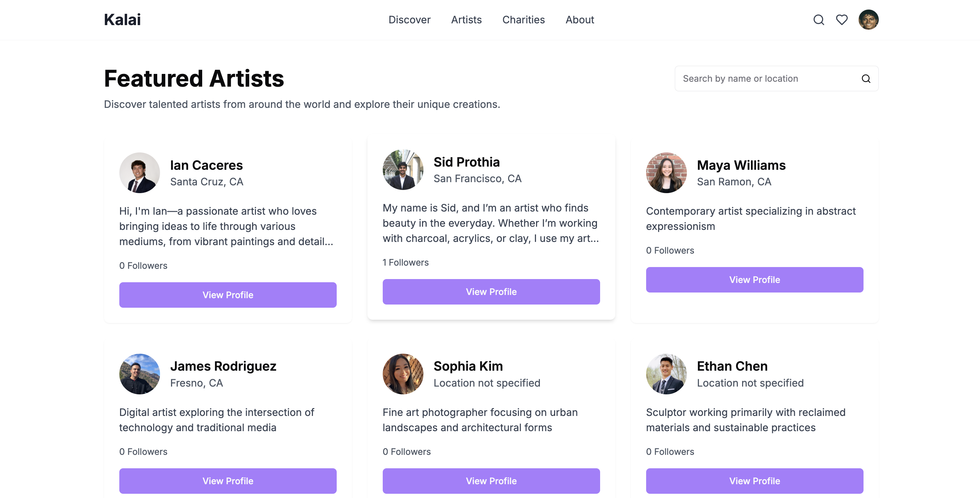Click James Rodriguez's avatar photo
The image size is (980, 498).
coord(139,374)
